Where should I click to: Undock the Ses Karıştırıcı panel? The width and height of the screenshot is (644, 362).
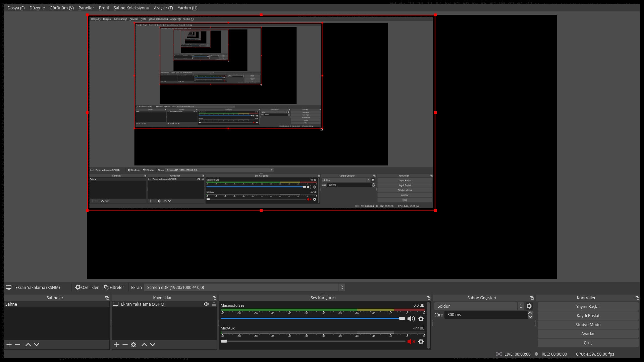(428, 298)
